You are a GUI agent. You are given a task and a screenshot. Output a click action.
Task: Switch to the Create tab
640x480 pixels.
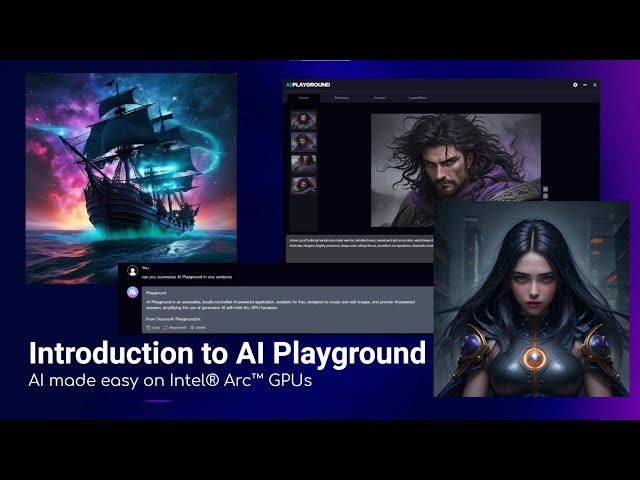tap(304, 98)
